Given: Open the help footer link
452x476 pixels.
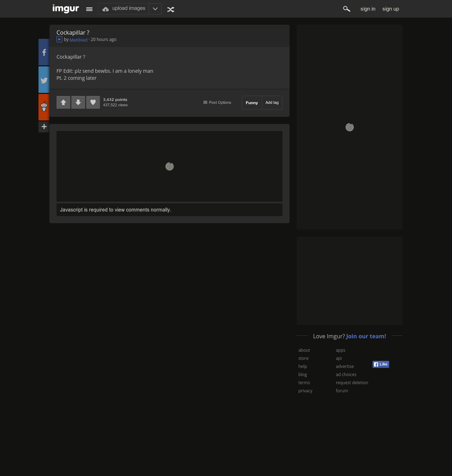Looking at the screenshot, I should point(303,367).
